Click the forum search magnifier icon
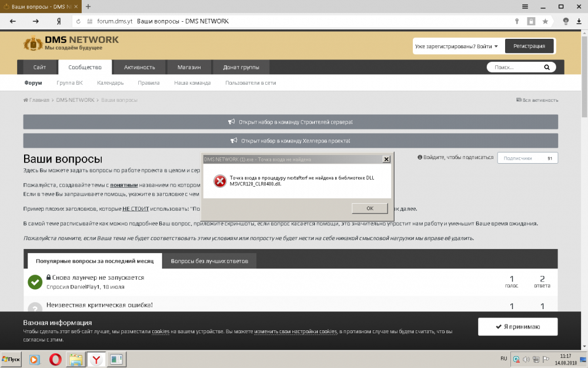The height and width of the screenshot is (368, 588). pyautogui.click(x=546, y=67)
